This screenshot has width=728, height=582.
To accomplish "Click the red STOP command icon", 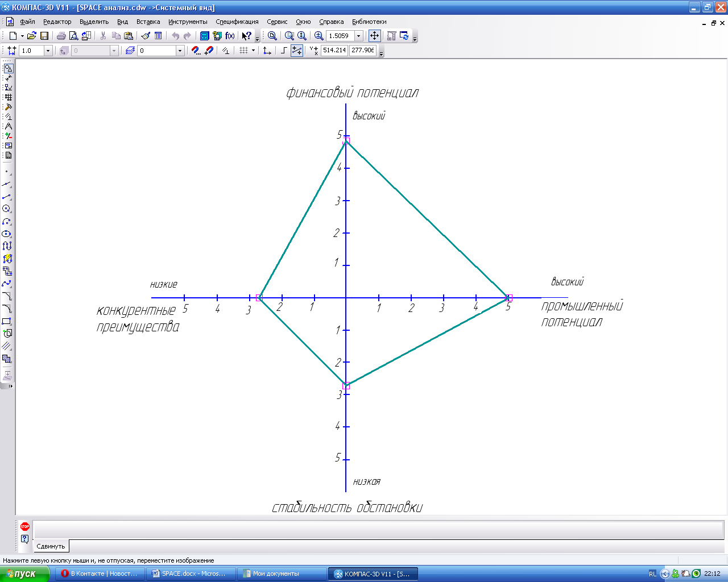I will (24, 527).
